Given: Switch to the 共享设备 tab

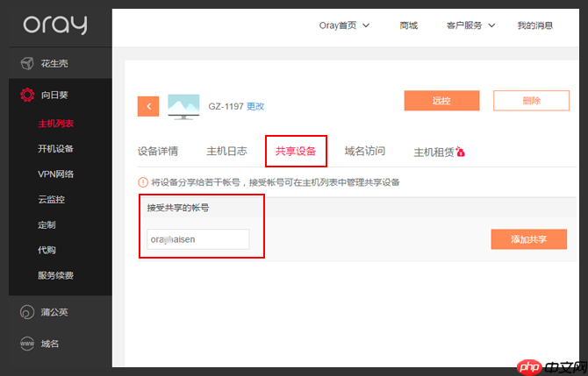Looking at the screenshot, I should coord(296,152).
